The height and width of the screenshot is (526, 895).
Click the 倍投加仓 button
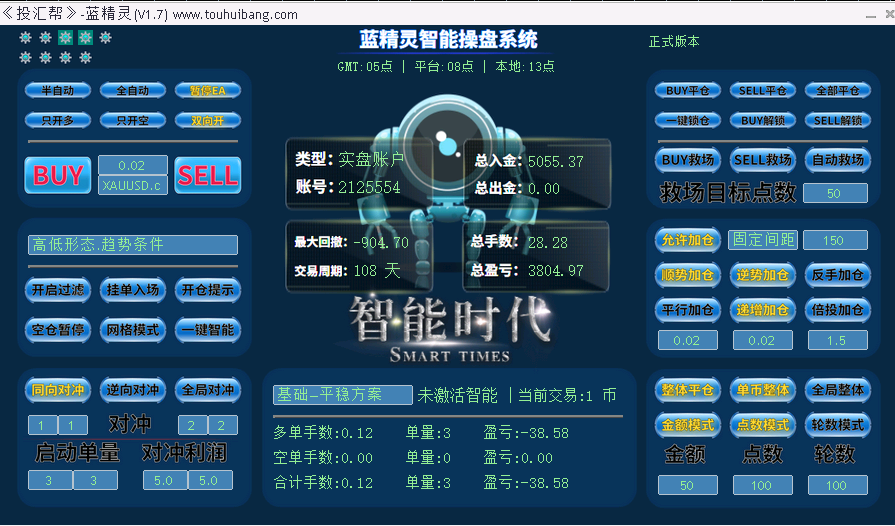[x=838, y=310]
